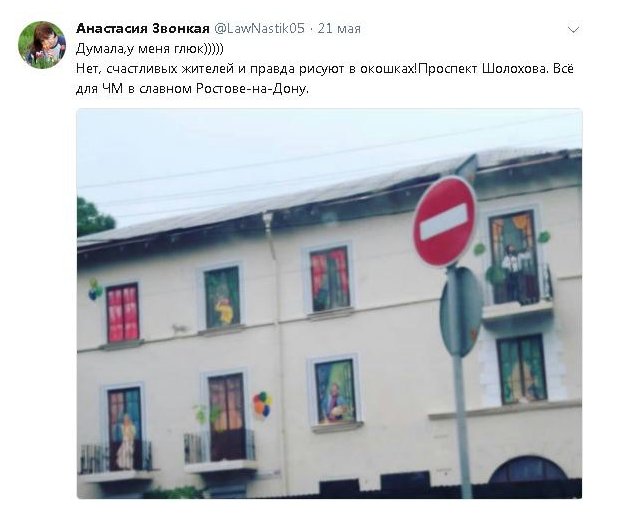The width and height of the screenshot is (638, 529).
Task: Click the red no-entry sign in photo
Action: click(445, 222)
